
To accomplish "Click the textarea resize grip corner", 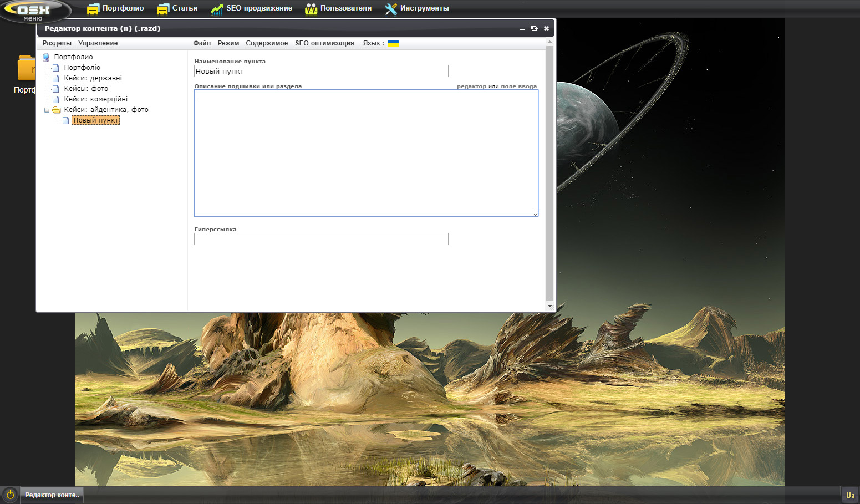I will (x=535, y=213).
